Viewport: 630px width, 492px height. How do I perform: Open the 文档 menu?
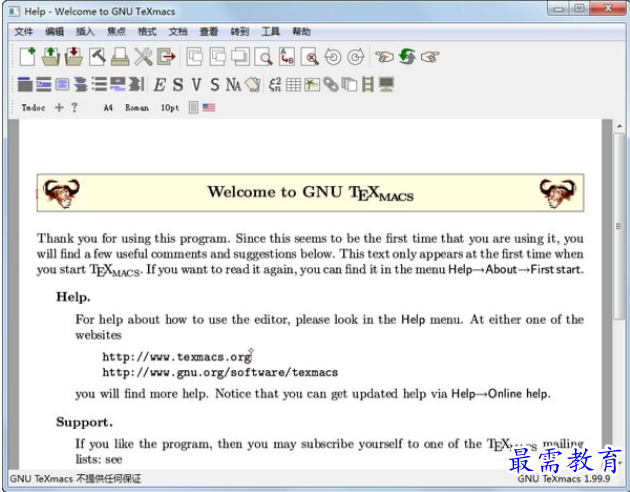coord(178,31)
